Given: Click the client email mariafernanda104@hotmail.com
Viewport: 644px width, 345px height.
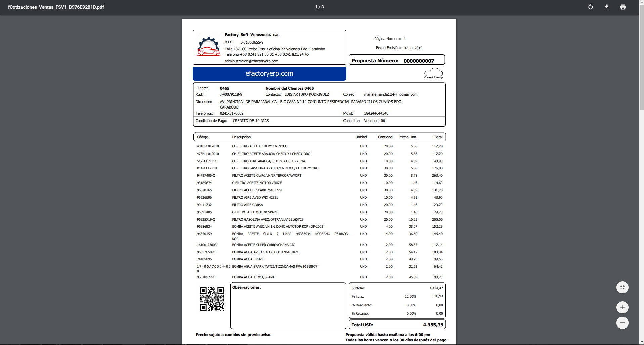Looking at the screenshot, I should pos(391,94).
